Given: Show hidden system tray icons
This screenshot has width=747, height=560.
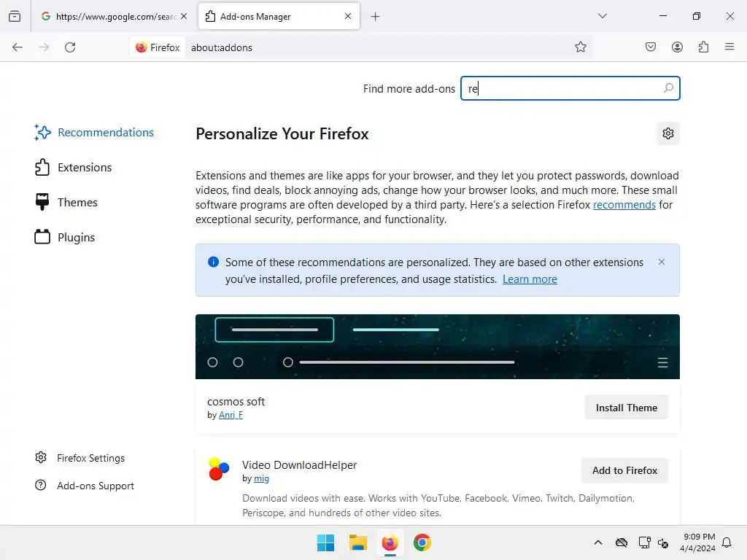Looking at the screenshot, I should click(x=598, y=542).
